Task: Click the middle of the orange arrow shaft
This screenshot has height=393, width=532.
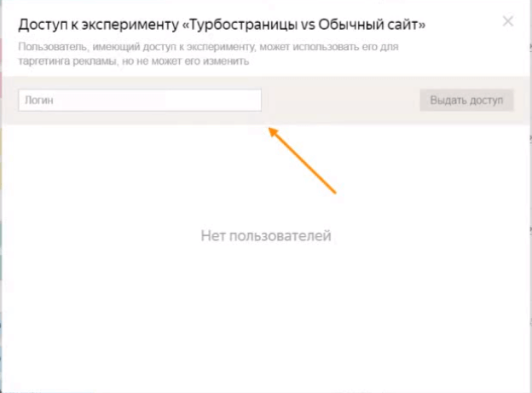Action: (x=305, y=162)
